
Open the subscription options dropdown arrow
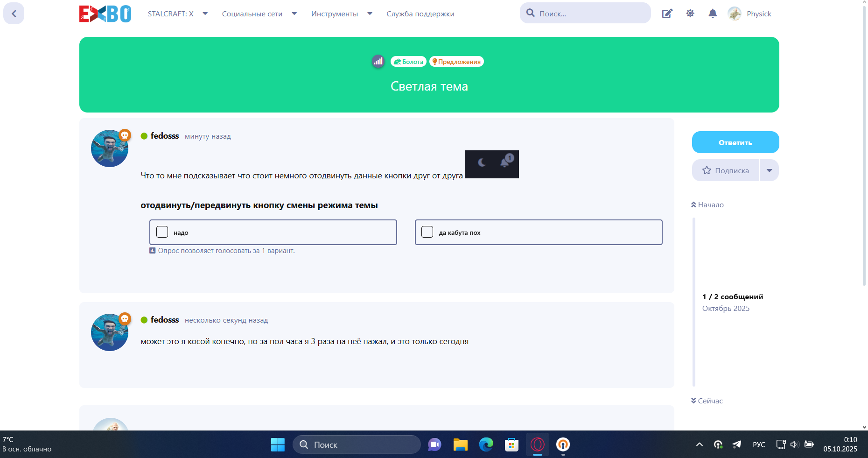769,170
